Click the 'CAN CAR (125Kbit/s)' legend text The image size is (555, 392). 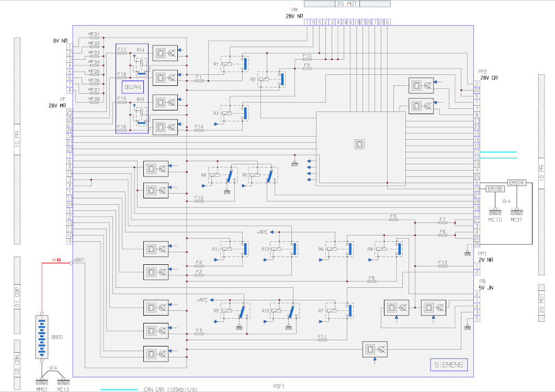(x=171, y=389)
